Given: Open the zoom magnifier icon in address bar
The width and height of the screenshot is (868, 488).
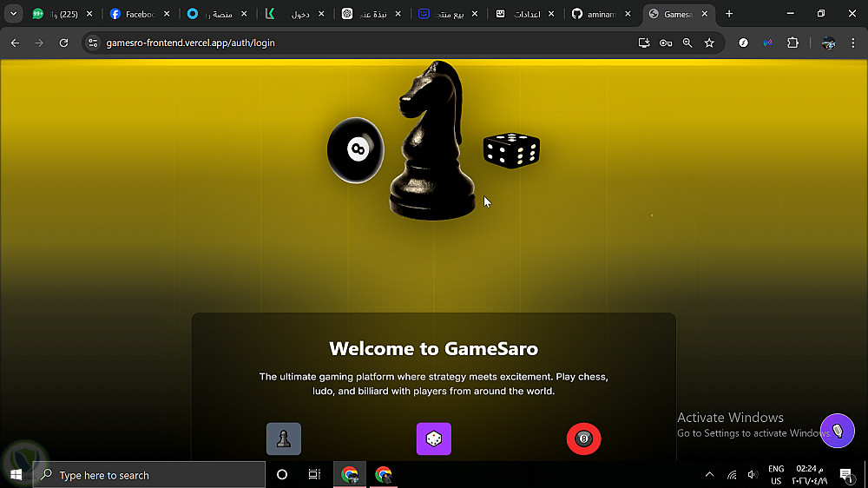Looking at the screenshot, I should [687, 43].
